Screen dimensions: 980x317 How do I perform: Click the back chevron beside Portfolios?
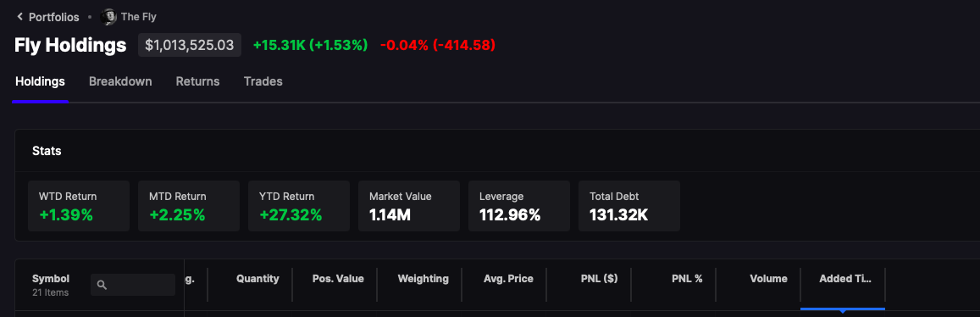(20, 17)
